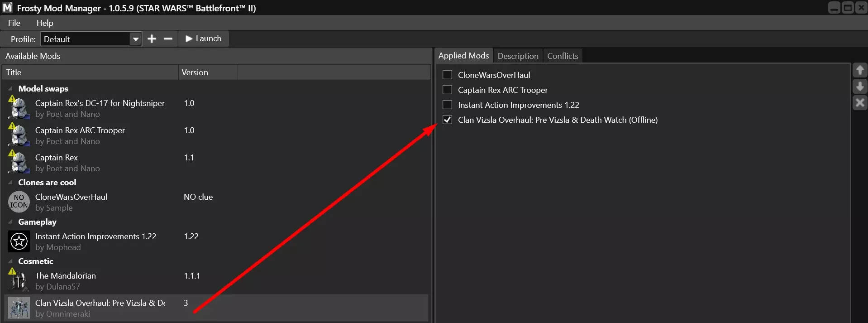Image resolution: width=868 pixels, height=323 pixels.
Task: Remove selected mod with X icon
Action: pos(860,103)
